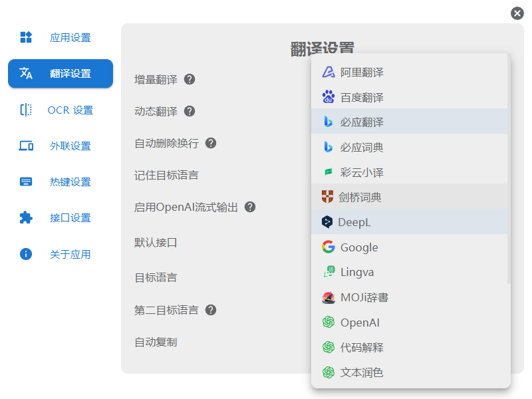The height and width of the screenshot is (399, 532).
Task: Select 必应翻译 option
Action: click(x=409, y=122)
